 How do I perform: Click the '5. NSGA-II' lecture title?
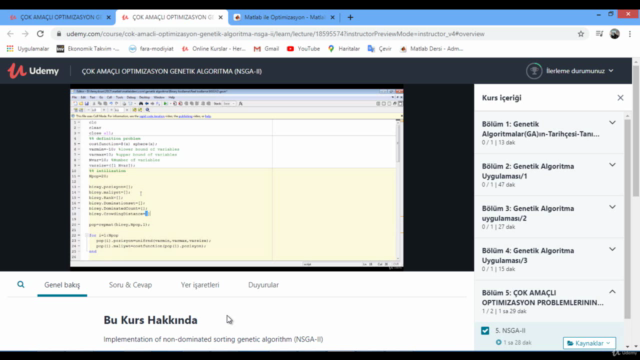510,331
